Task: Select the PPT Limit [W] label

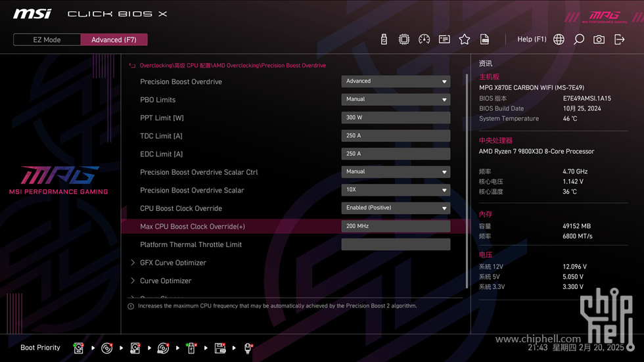Action: click(162, 118)
